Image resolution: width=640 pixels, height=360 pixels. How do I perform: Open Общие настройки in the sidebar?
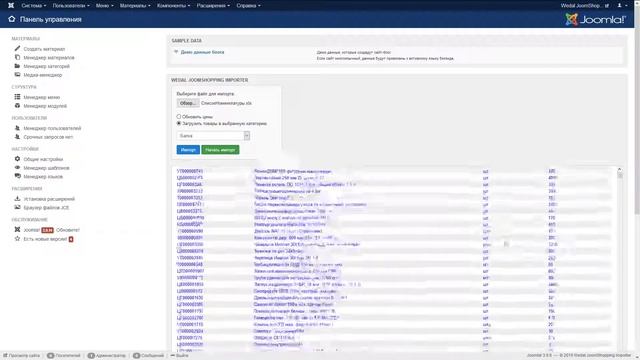43,159
